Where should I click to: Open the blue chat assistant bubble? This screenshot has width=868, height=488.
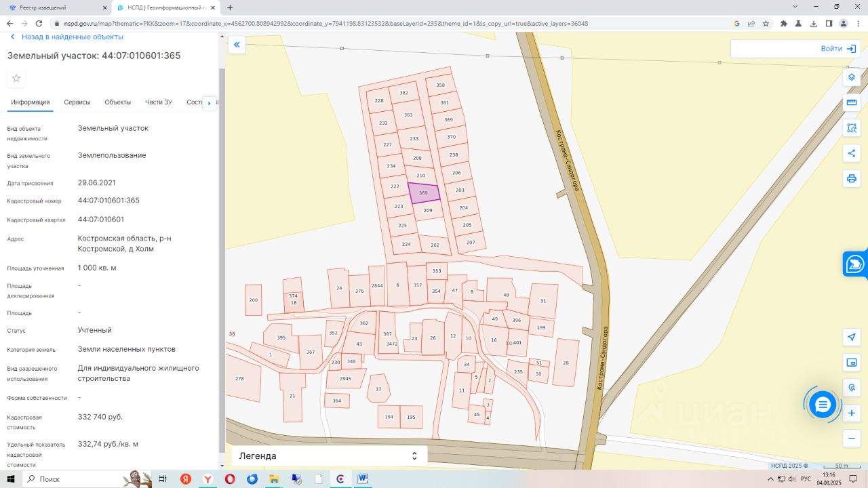(x=823, y=405)
